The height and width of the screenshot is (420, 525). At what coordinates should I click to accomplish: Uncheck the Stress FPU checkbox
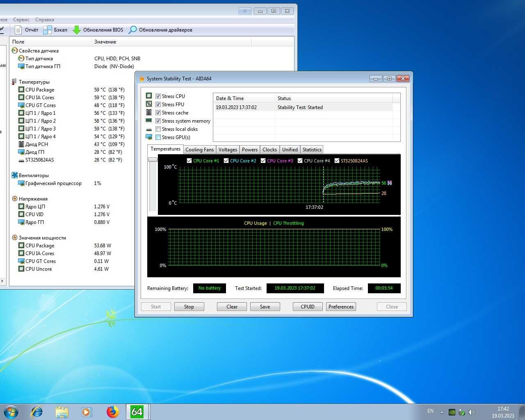coord(158,105)
